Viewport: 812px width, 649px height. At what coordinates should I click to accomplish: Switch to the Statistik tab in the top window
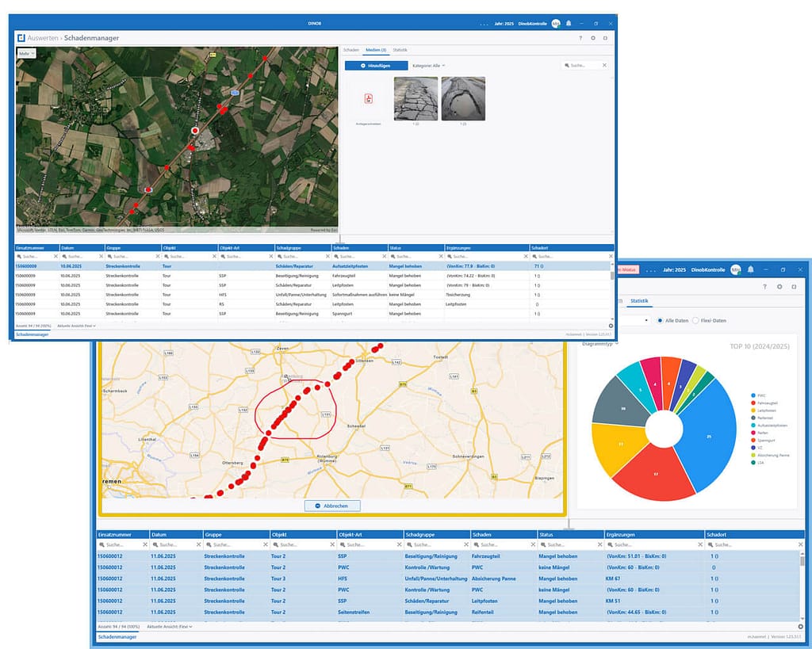coord(400,50)
